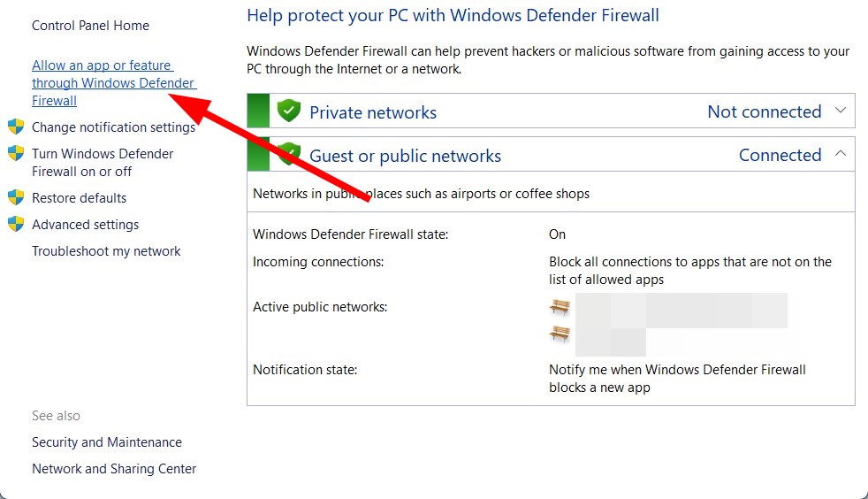
Task: Click second park bench network icon
Action: point(560,334)
